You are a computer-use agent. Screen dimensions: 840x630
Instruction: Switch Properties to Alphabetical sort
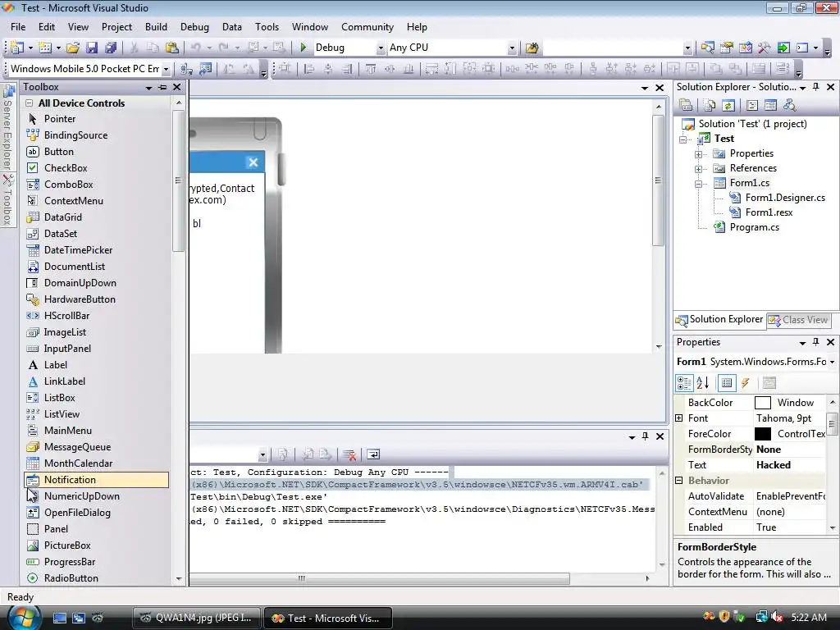click(x=702, y=382)
